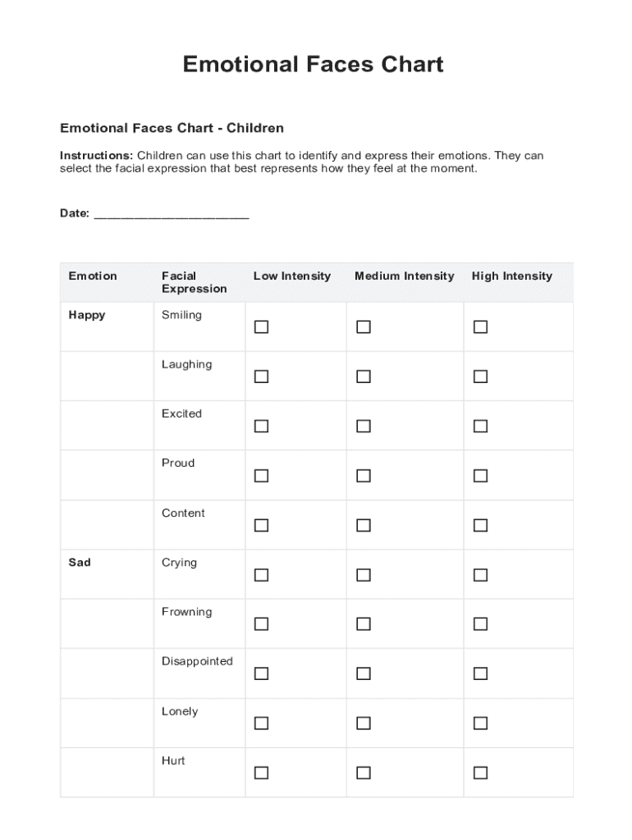Mark High Intensity for Crying

[480, 575]
